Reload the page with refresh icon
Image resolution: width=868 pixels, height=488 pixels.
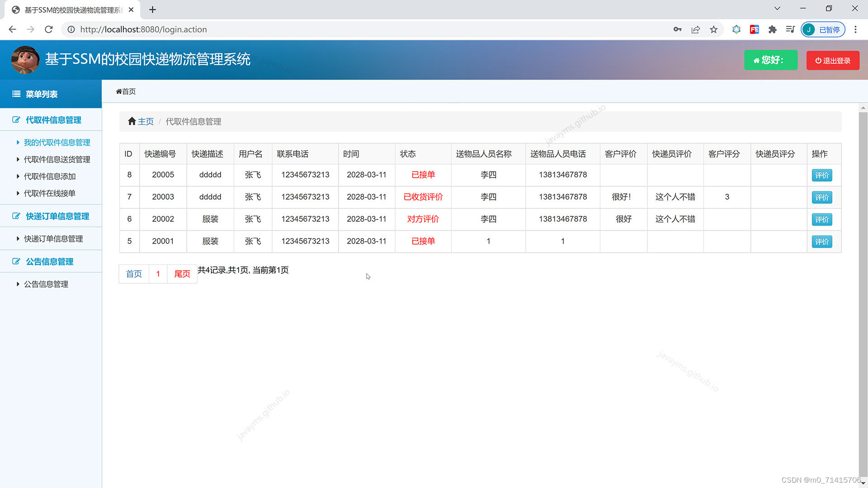click(x=49, y=29)
